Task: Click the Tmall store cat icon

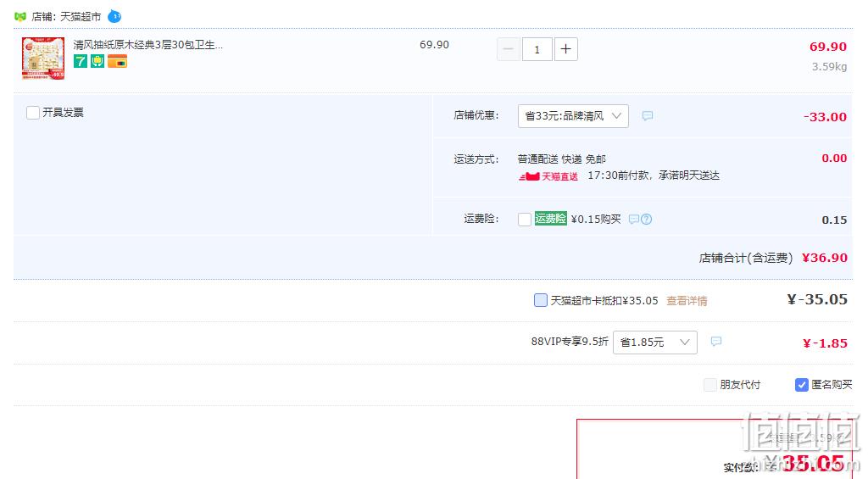Action: (20, 17)
